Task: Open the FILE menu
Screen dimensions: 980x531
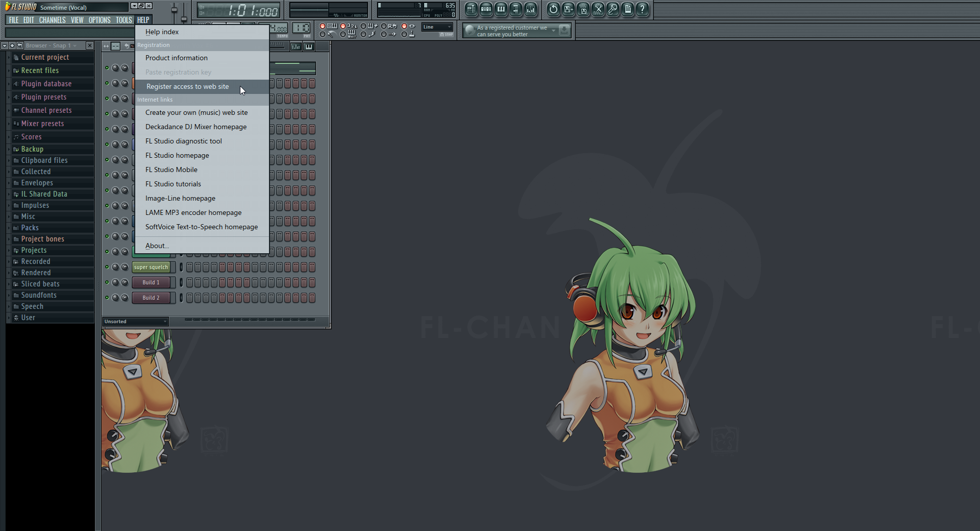Action: click(x=14, y=20)
